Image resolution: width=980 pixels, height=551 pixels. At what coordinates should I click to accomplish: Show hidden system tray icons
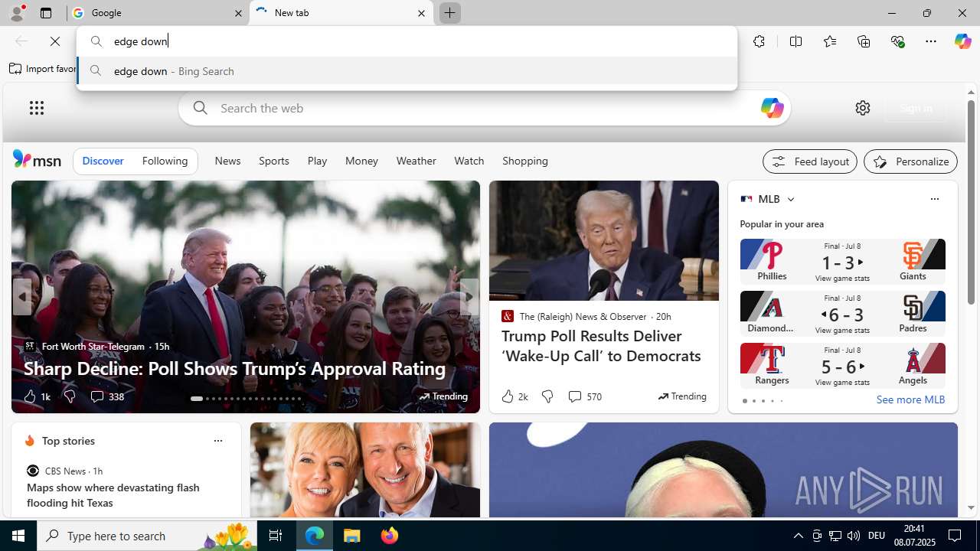pos(799,536)
